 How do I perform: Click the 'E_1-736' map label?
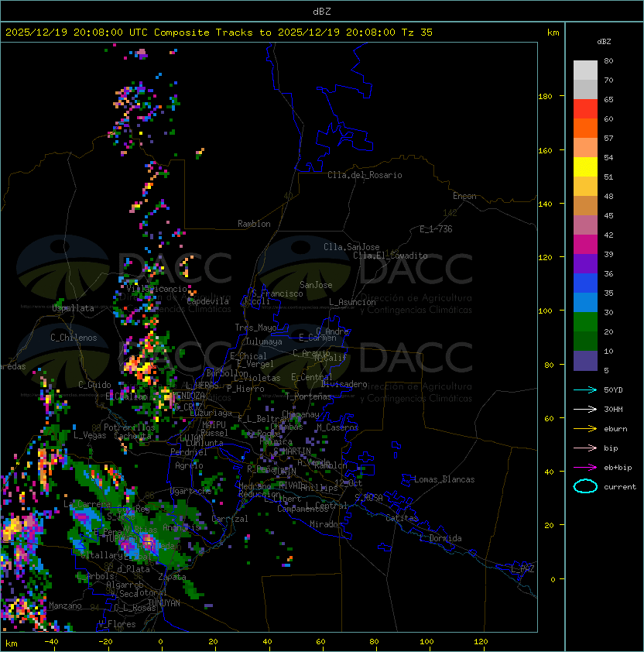[436, 229]
